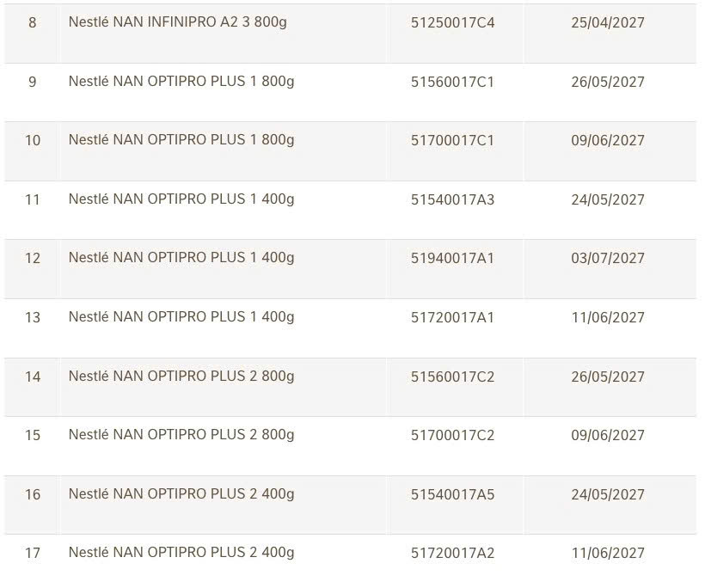Click row number 13 cell

(x=33, y=318)
